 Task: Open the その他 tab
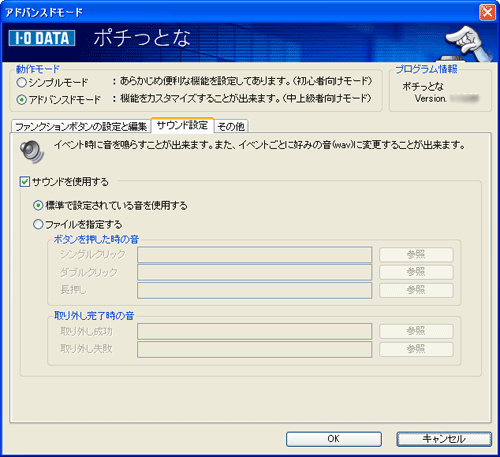click(x=231, y=126)
